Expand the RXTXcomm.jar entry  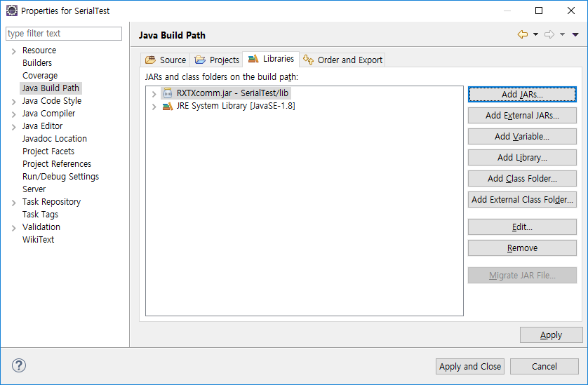154,94
